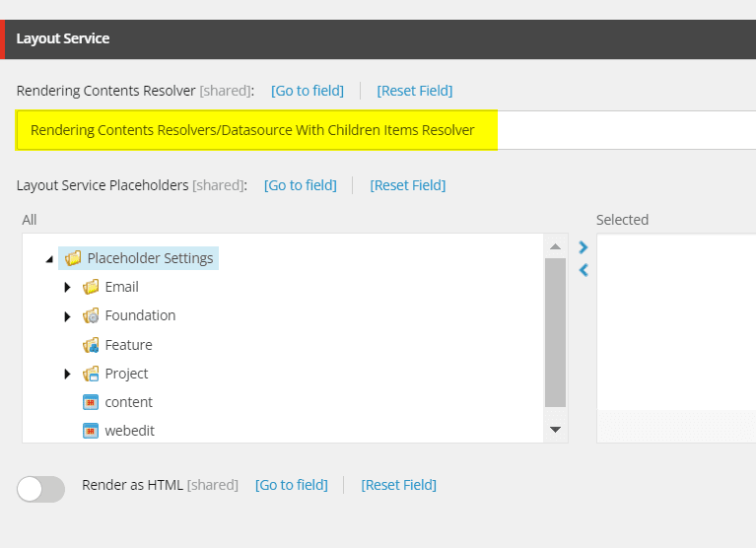The height and width of the screenshot is (548, 756).
Task: Move item to Selected with right arrow
Action: click(x=584, y=247)
